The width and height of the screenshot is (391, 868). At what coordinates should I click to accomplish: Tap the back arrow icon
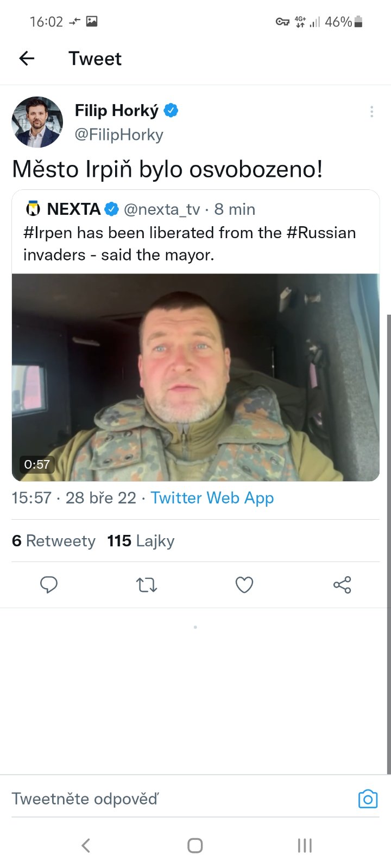[27, 59]
